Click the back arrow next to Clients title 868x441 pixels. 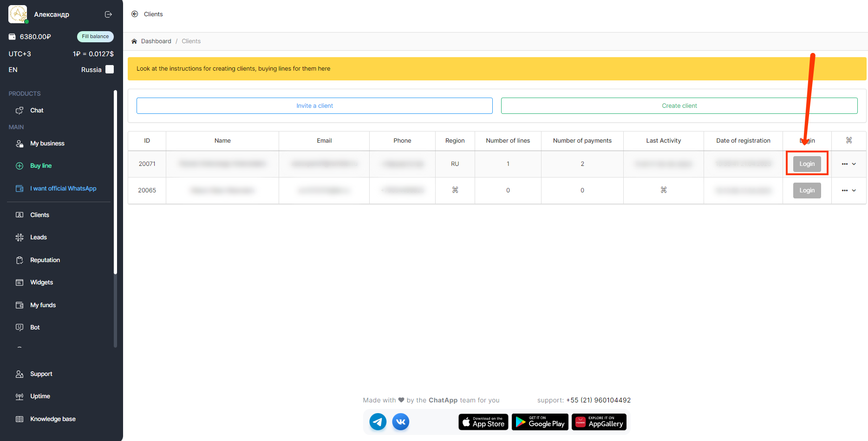coord(135,14)
